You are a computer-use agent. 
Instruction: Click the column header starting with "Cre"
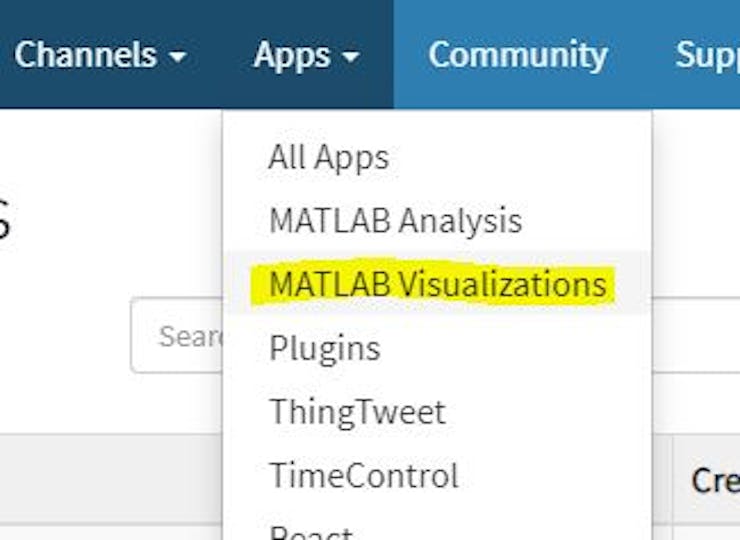pos(712,480)
